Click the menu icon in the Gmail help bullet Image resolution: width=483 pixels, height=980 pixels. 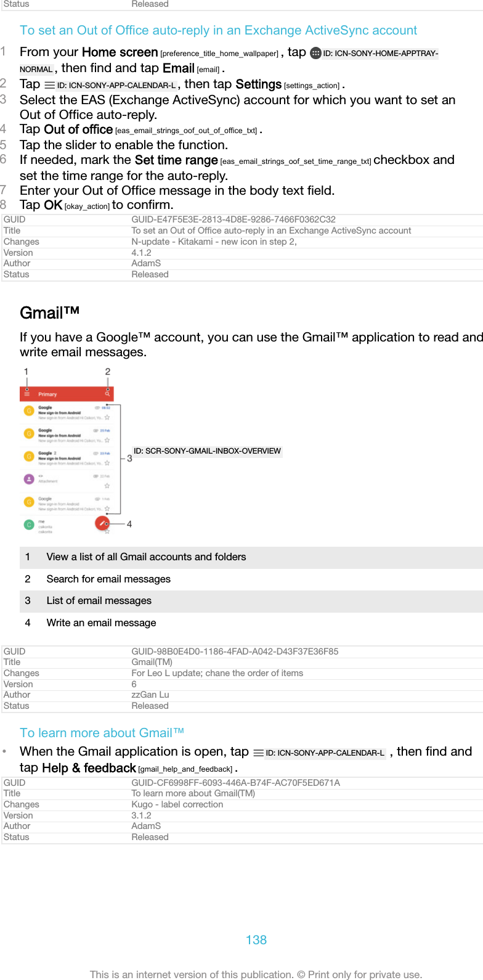(x=259, y=753)
